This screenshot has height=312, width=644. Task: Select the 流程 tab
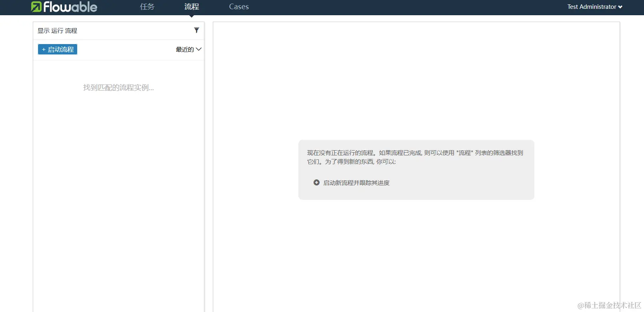[x=192, y=7]
